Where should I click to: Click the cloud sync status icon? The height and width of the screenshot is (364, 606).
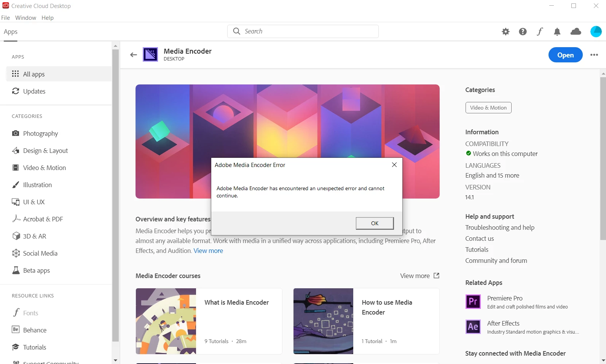click(x=576, y=32)
